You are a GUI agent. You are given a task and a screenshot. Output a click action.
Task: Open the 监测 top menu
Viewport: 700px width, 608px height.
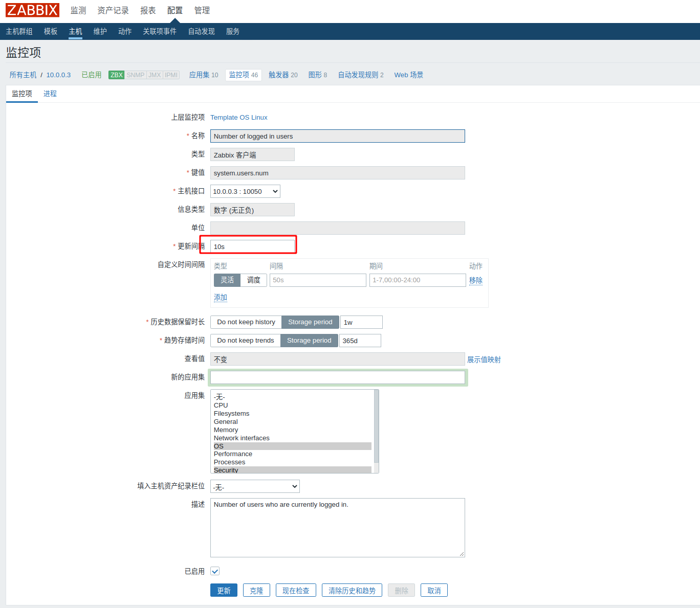coord(78,11)
